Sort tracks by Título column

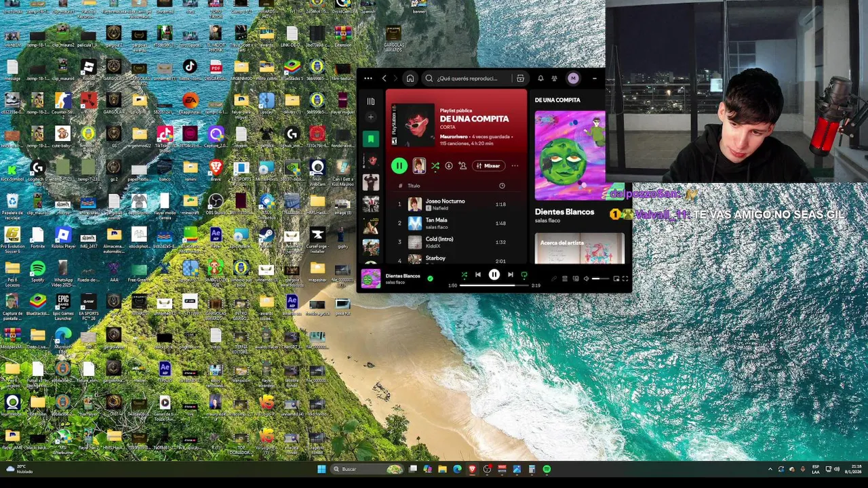(x=414, y=186)
